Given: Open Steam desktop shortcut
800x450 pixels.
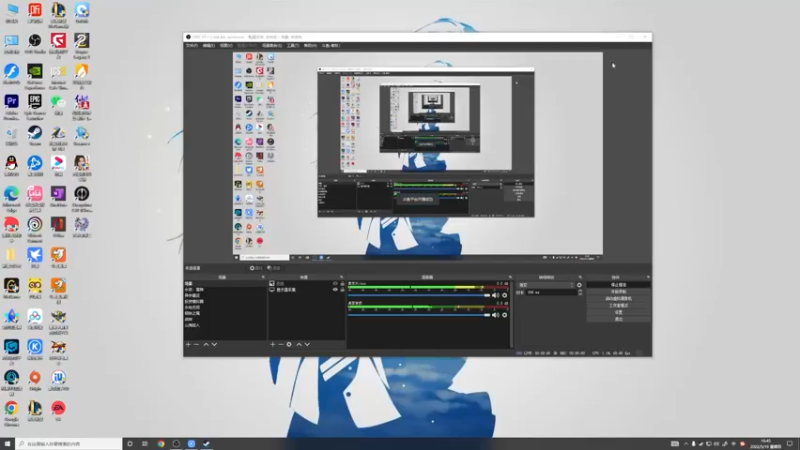Looking at the screenshot, I should [x=35, y=136].
